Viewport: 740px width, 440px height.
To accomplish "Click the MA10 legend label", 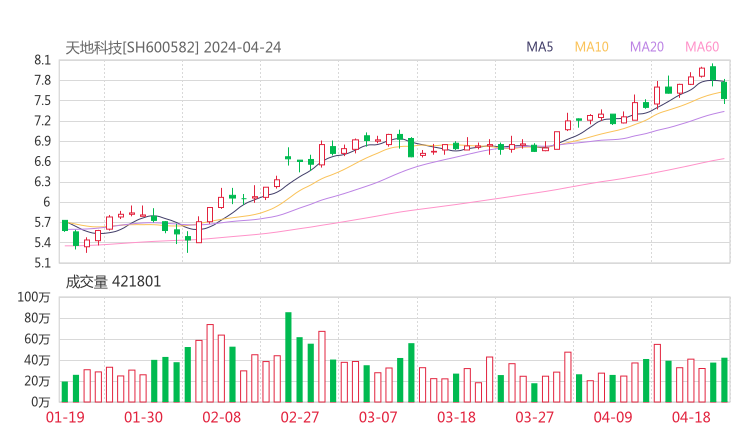I will tap(591, 47).
